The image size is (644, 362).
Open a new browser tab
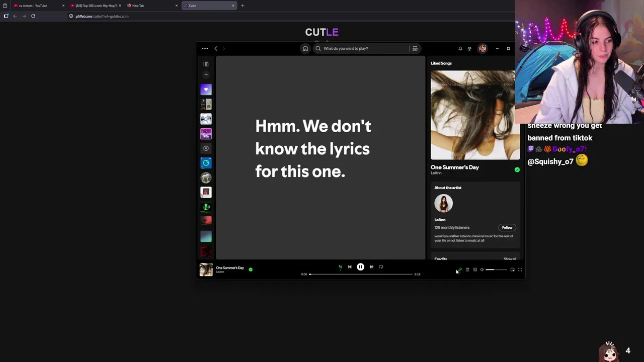click(x=243, y=6)
